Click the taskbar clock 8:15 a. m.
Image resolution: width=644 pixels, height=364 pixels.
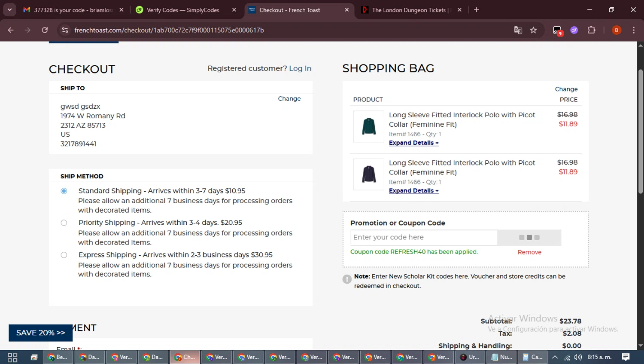click(599, 357)
